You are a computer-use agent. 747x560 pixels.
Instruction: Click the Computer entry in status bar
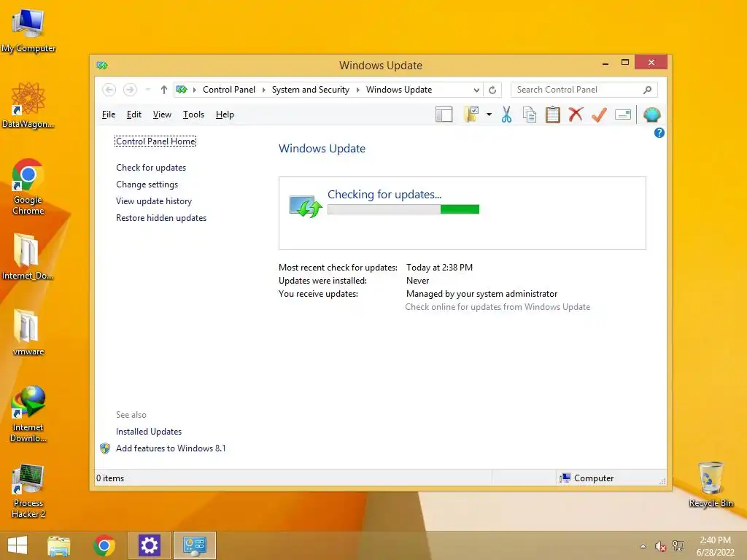coord(587,478)
